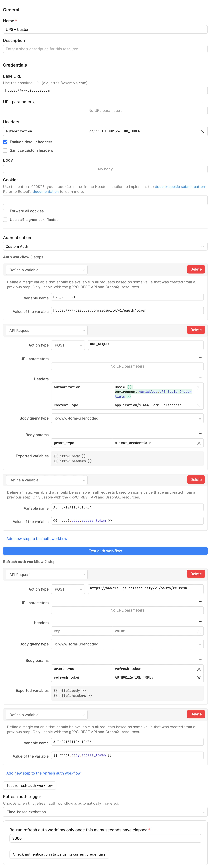Add new step to the refresh auth workflow

click(43, 773)
